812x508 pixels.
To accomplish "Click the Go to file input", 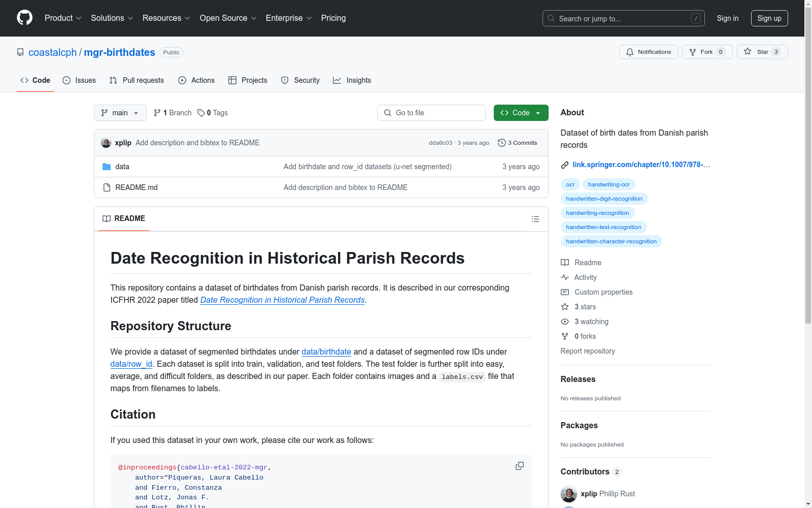I will click(431, 113).
